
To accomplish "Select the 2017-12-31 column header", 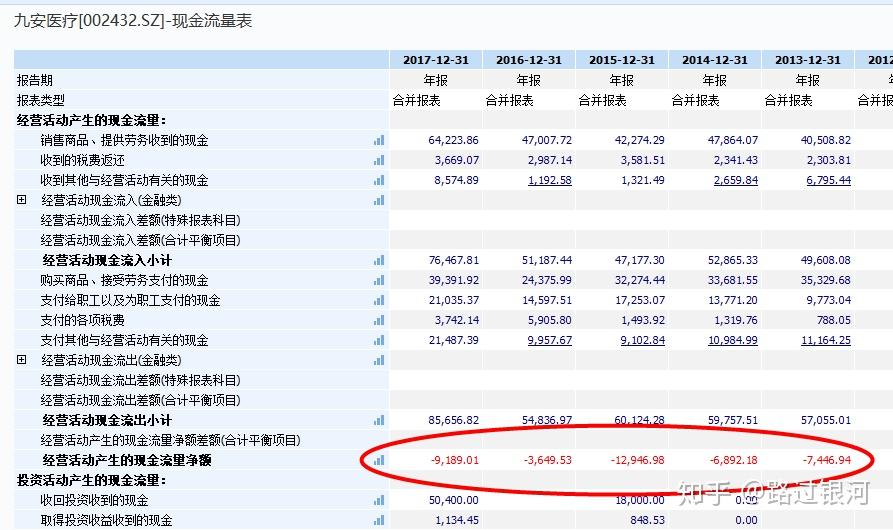I will [436, 60].
